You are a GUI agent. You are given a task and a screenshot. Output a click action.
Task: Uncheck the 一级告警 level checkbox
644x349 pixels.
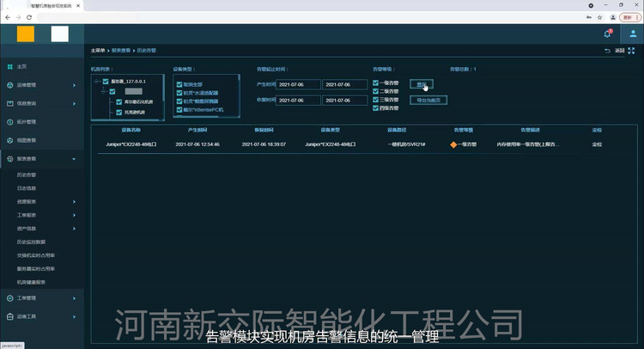pos(375,83)
